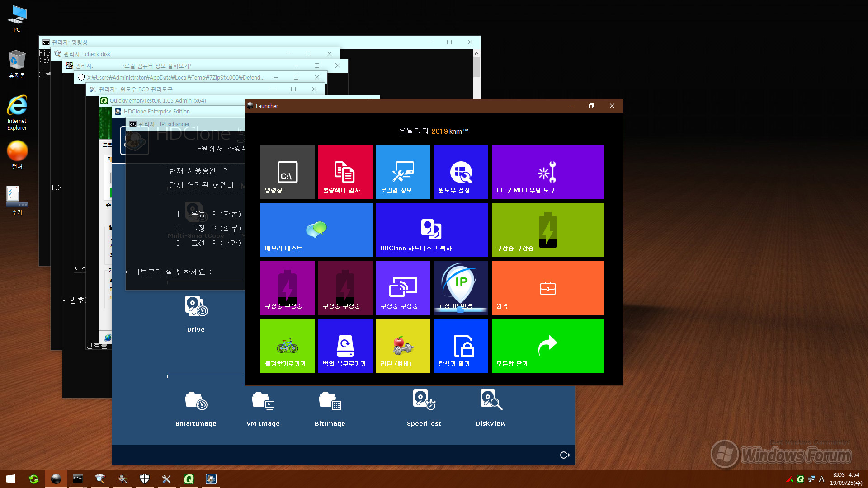Image resolution: width=868 pixels, height=488 pixels.
Task: Select the 관리자: IPExchanger title bar
Action: pyautogui.click(x=185, y=124)
